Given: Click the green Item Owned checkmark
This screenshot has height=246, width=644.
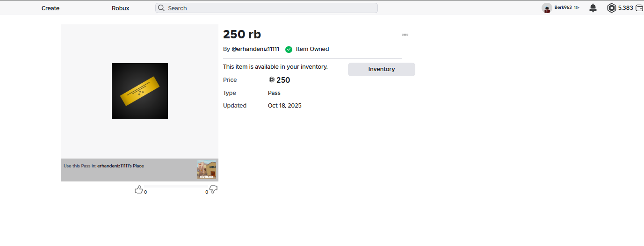Looking at the screenshot, I should [x=289, y=49].
